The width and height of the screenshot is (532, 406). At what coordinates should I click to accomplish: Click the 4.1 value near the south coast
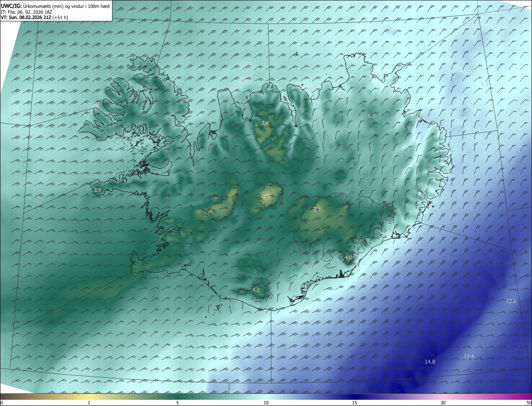click(x=256, y=290)
